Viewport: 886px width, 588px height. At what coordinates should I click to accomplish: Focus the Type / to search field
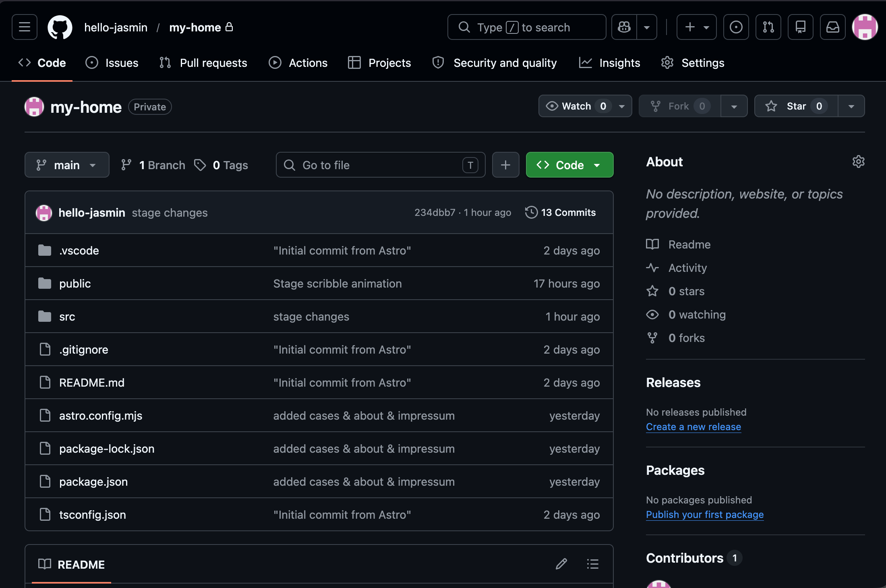click(527, 27)
